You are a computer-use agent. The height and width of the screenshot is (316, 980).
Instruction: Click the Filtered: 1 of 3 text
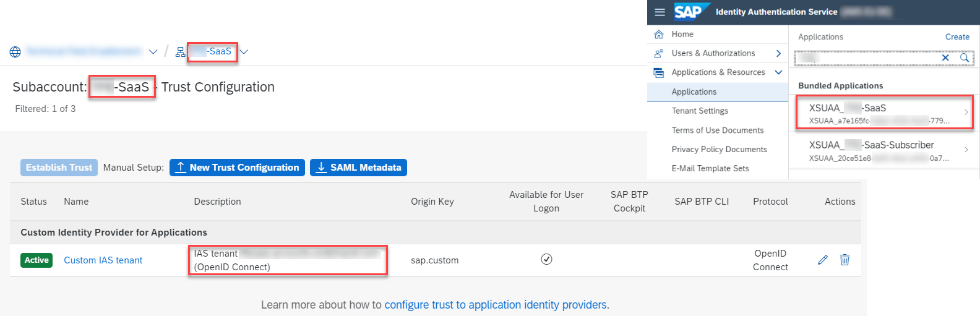click(45, 109)
